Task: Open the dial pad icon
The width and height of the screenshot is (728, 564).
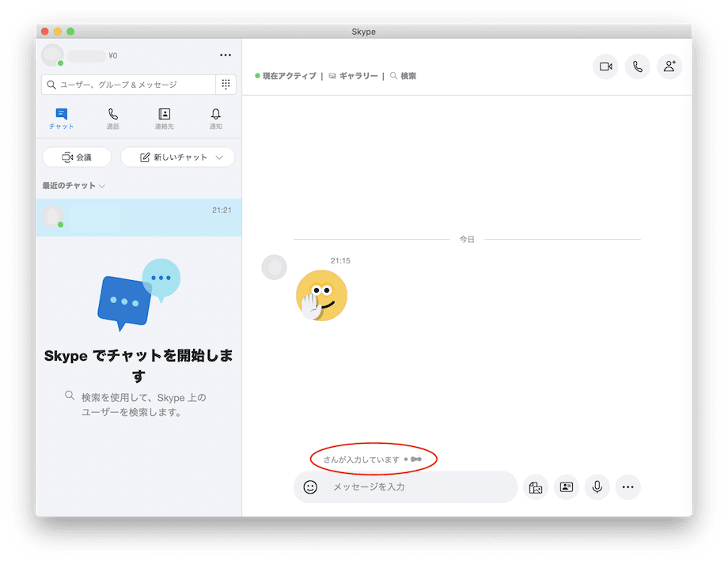Action: tap(226, 85)
